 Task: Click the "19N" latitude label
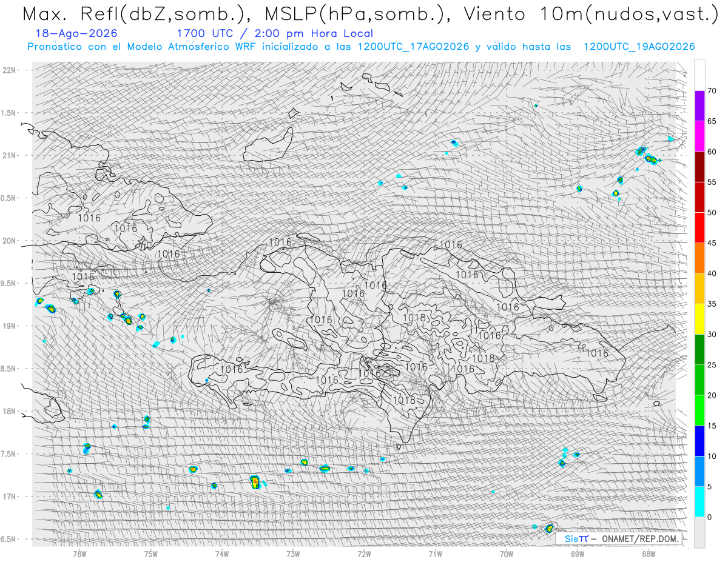tap(10, 326)
